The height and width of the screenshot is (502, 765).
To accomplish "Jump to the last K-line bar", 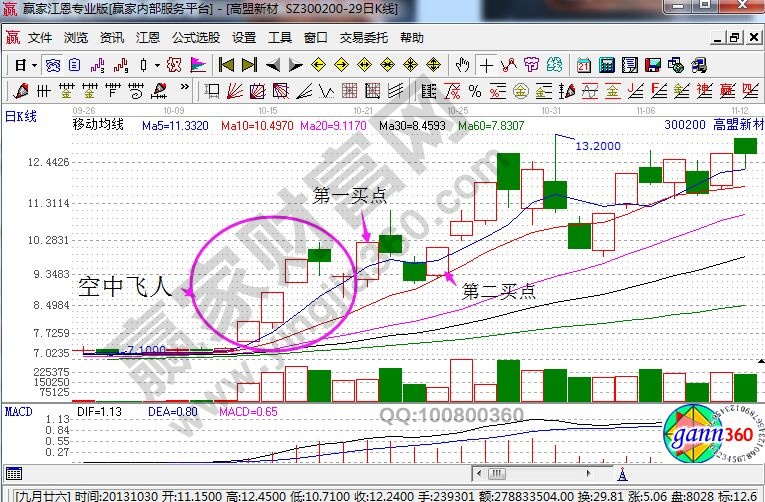I will click(250, 65).
